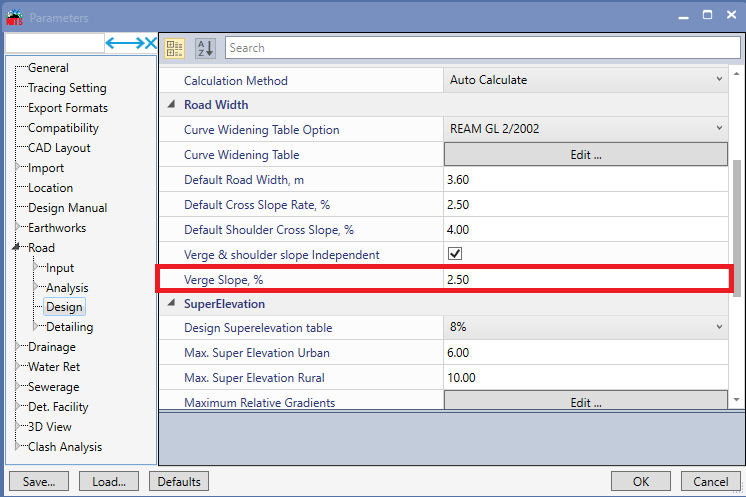Image resolution: width=746 pixels, height=497 pixels.
Task: Click Max. Super Elevation Urban value 6.00
Action: (586, 352)
